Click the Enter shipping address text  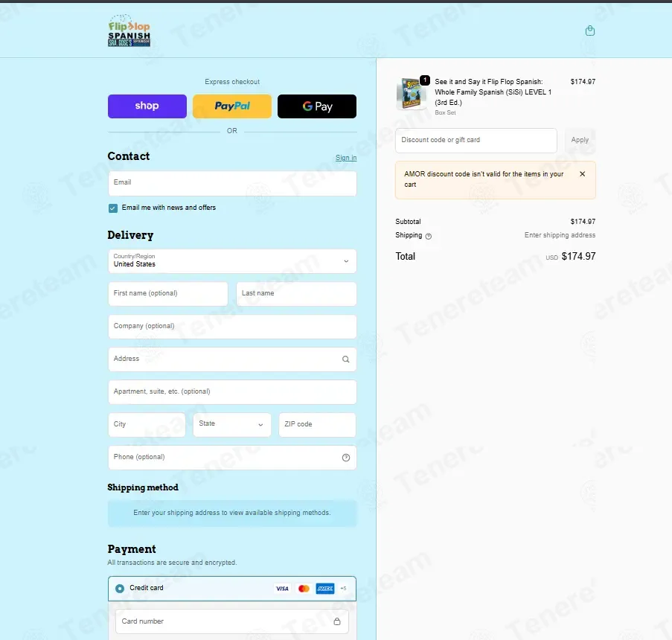[560, 235]
